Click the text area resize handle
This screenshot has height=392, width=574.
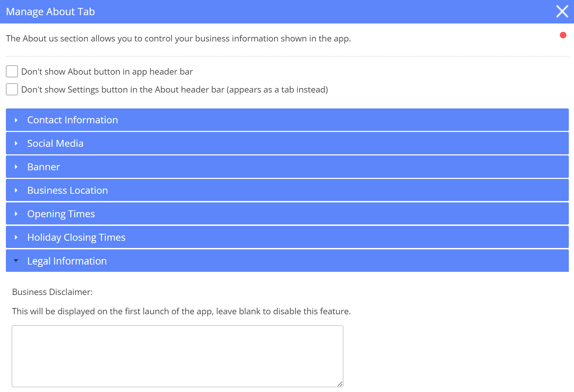click(340, 384)
